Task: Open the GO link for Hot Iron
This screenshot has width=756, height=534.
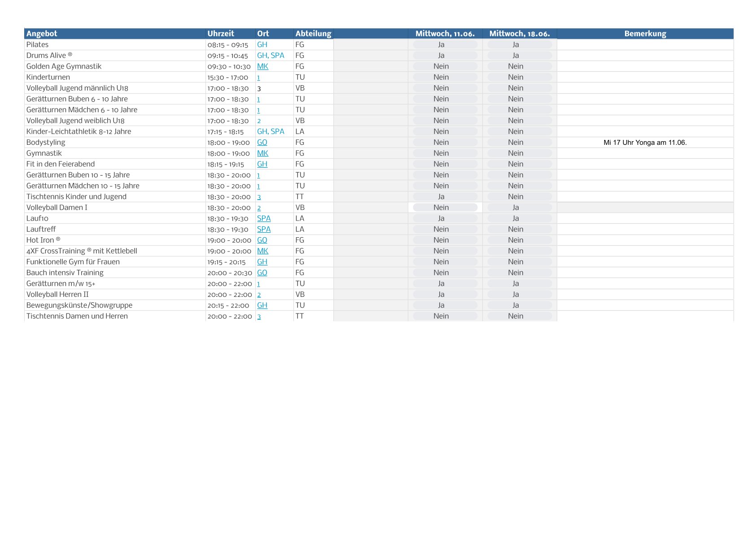Action: point(262,240)
